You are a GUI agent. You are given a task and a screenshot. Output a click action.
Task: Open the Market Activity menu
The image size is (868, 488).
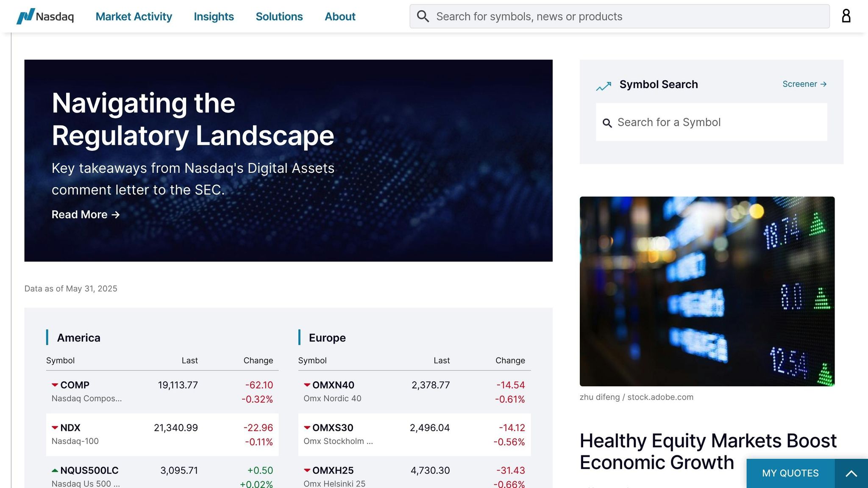click(x=134, y=17)
